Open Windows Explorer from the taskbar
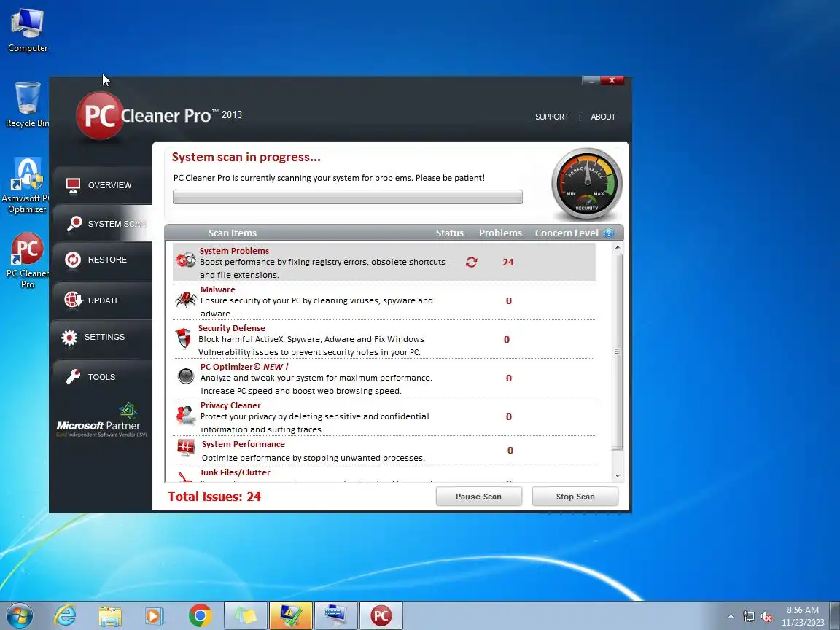This screenshot has width=840, height=630. pyautogui.click(x=110, y=615)
